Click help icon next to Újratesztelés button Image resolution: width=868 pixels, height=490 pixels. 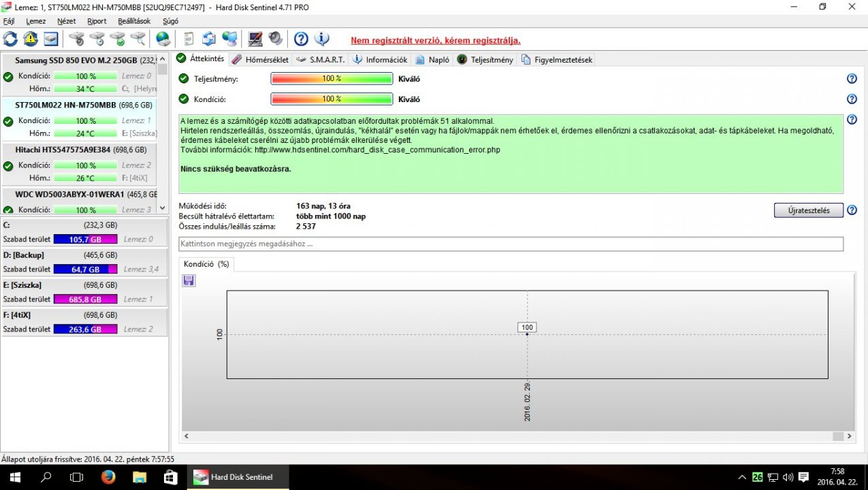point(852,210)
